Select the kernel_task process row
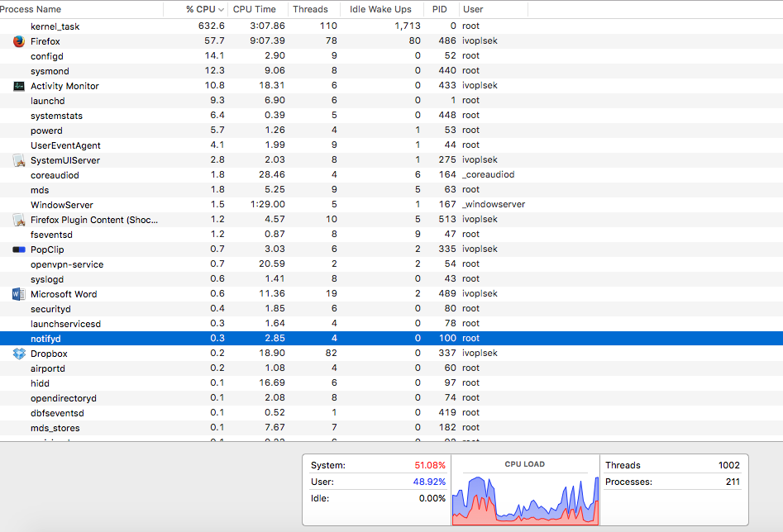783x532 pixels. pyautogui.click(x=392, y=26)
